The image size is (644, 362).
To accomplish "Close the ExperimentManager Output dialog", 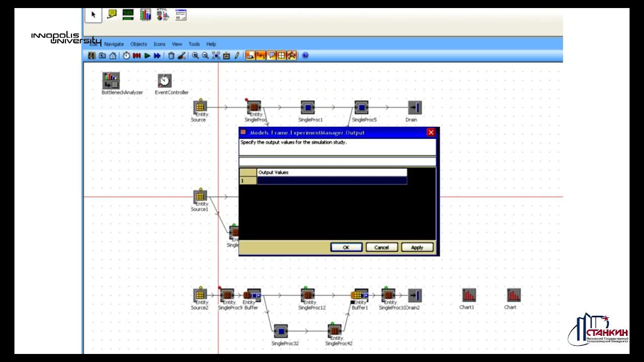I will (x=431, y=132).
